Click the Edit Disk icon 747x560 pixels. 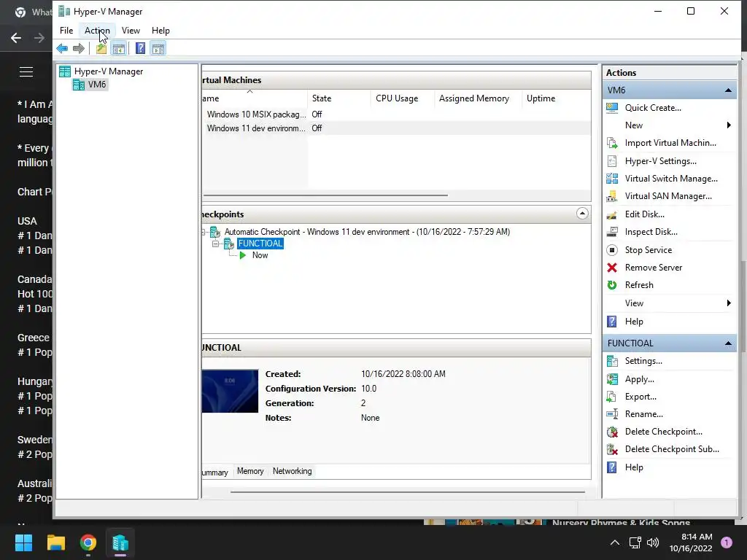(612, 214)
